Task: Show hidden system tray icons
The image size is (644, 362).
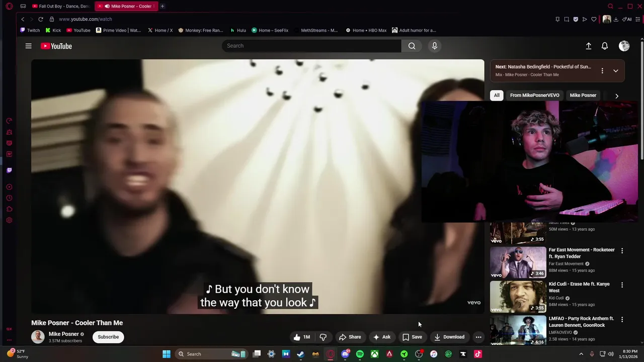Action: (581, 354)
